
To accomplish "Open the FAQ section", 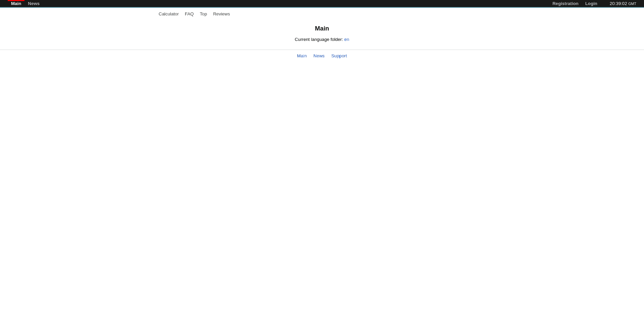I will click(189, 14).
